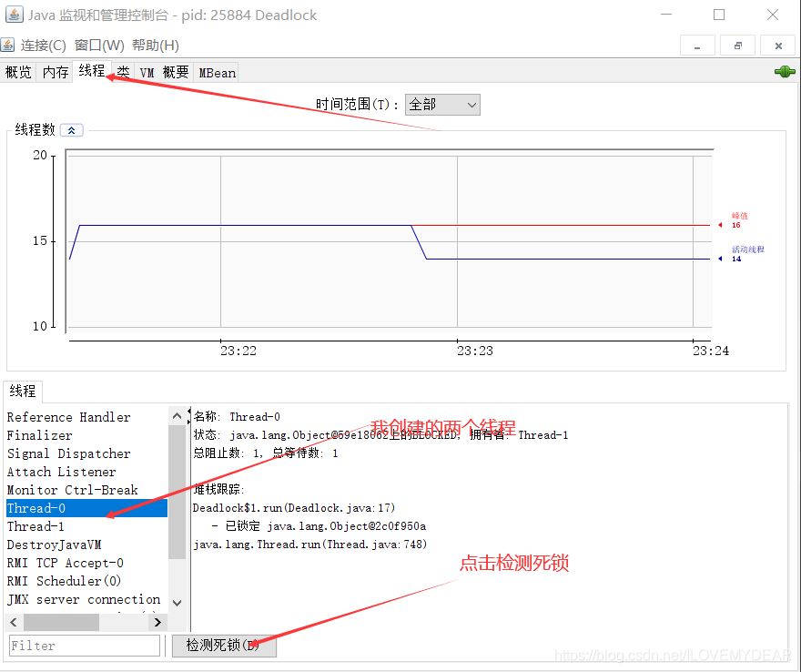This screenshot has width=801, height=672.
Task: Select Reference Handler thread
Action: (x=86, y=417)
